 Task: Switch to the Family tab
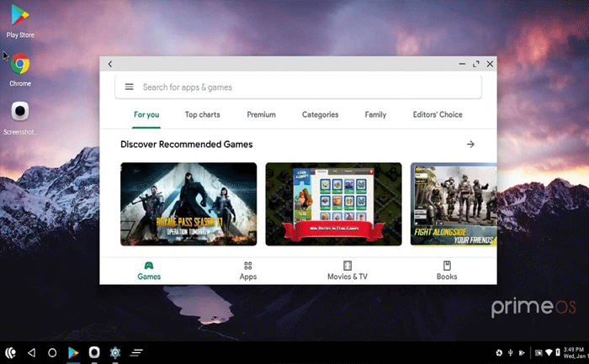[375, 115]
